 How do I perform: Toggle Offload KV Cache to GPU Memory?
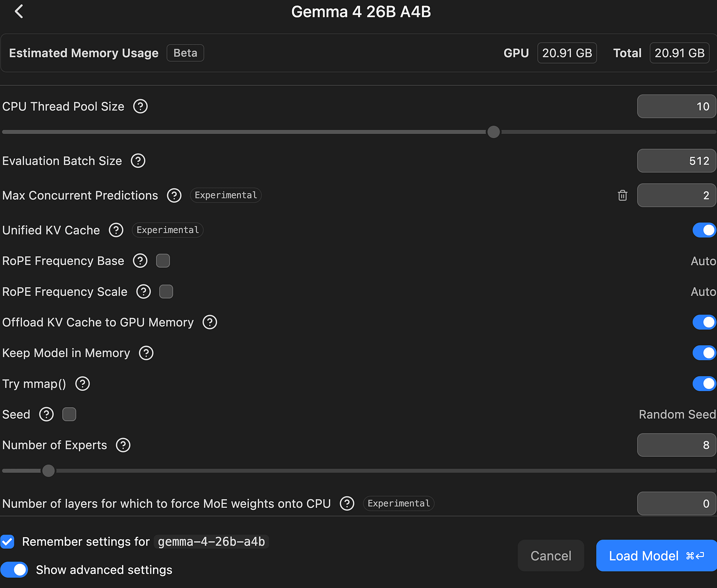(x=704, y=322)
